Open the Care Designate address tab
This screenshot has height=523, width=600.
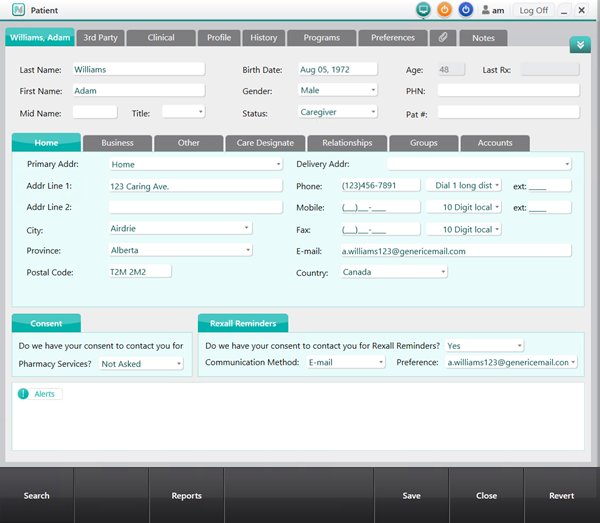265,143
